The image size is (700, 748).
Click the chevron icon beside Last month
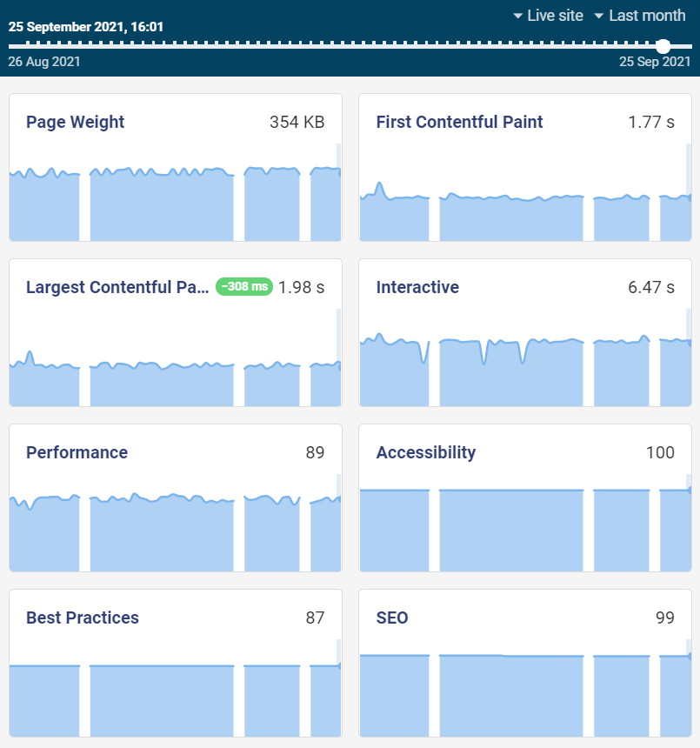click(x=598, y=15)
